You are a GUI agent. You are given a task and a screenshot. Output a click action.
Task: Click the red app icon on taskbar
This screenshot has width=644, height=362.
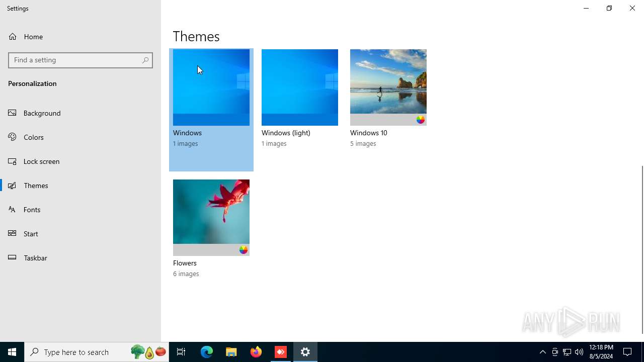281,352
